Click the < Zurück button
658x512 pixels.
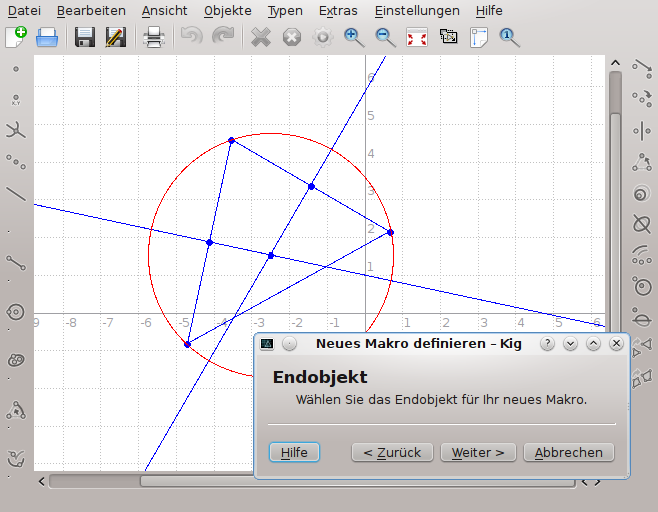tap(392, 452)
